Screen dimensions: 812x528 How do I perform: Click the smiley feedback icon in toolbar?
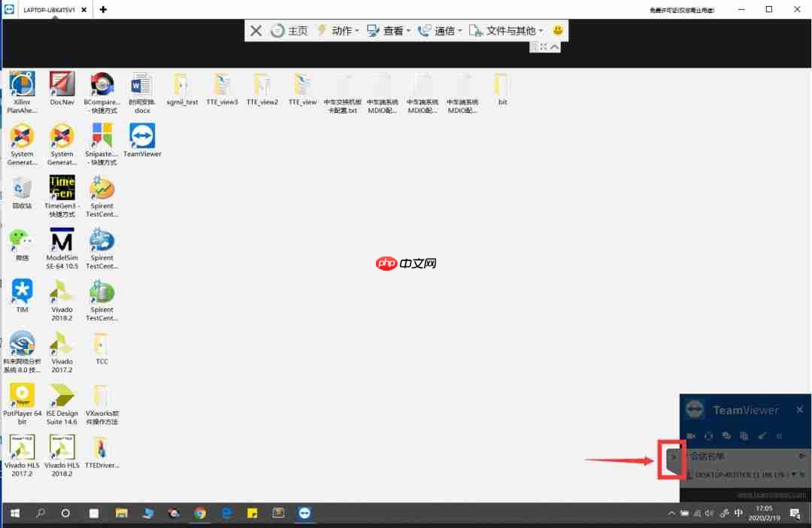(x=558, y=31)
